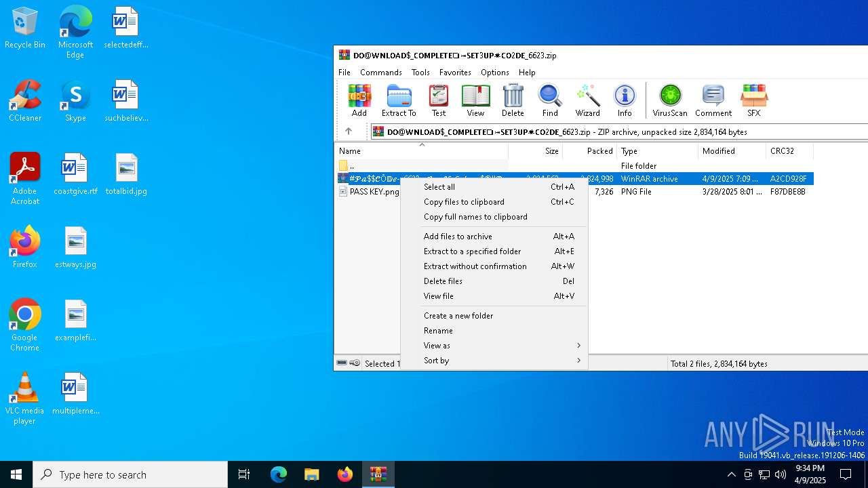Sort by the CRC32 column header

click(789, 151)
